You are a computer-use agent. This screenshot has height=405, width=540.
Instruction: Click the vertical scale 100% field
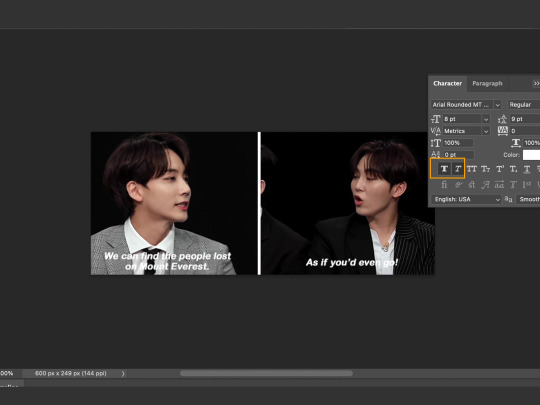click(458, 143)
